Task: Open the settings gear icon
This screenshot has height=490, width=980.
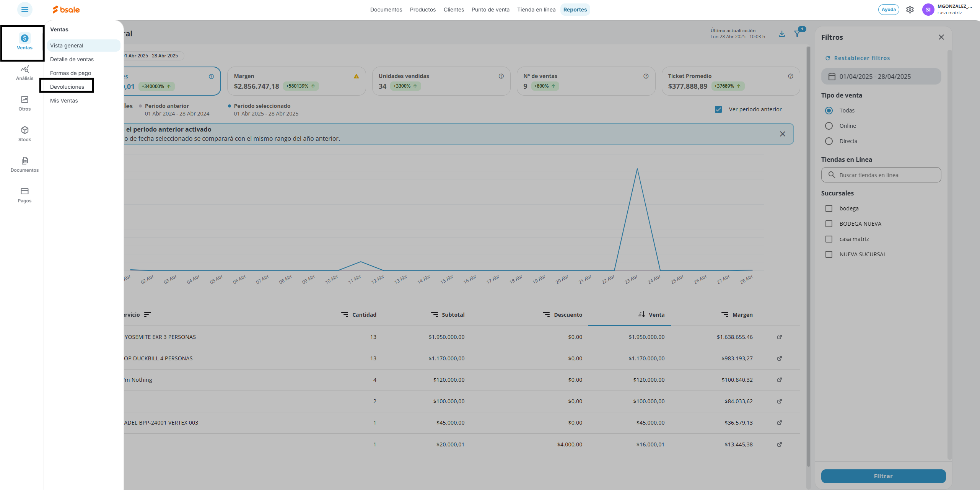Action: tap(910, 10)
